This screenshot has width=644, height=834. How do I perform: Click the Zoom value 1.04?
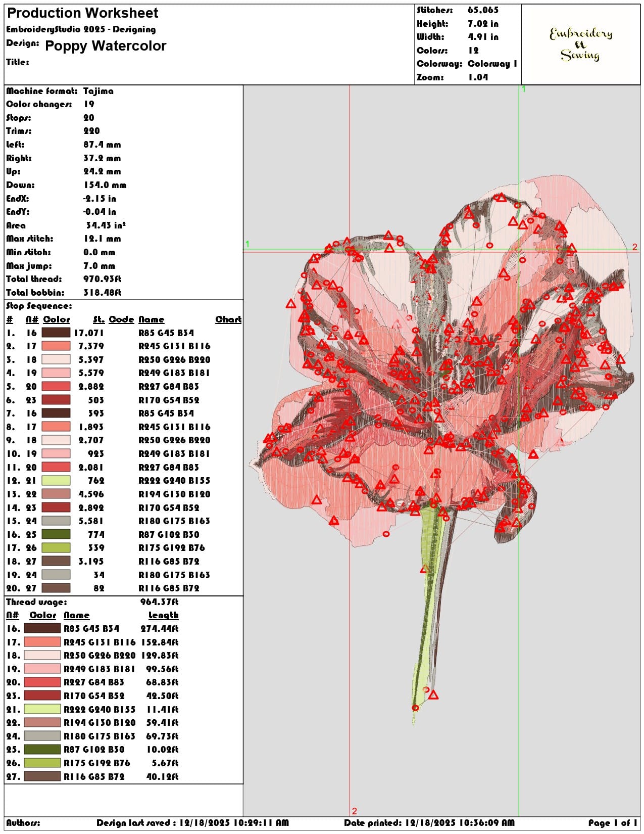[478, 77]
